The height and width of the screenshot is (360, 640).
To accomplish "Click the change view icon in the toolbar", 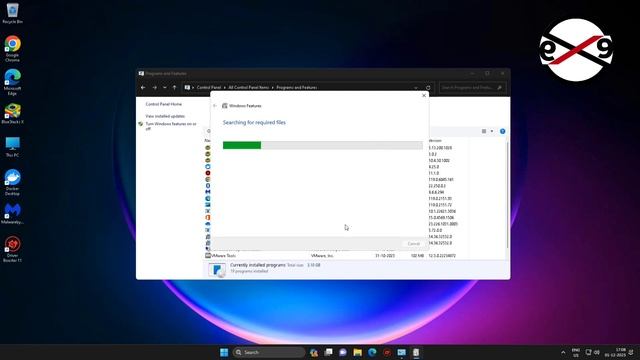I will pyautogui.click(x=484, y=131).
